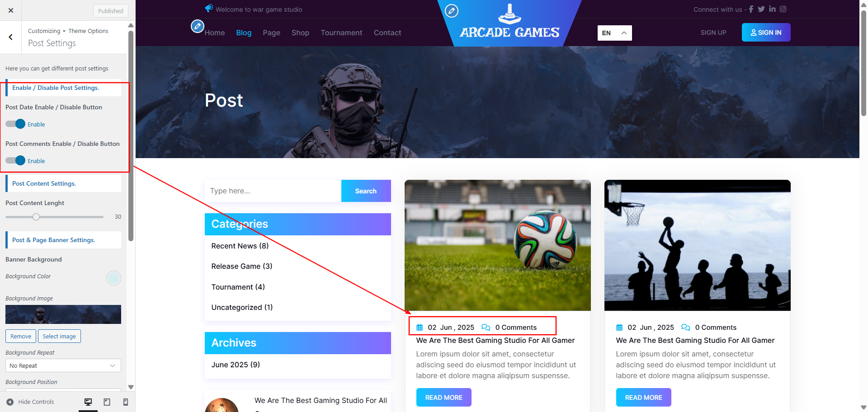The width and height of the screenshot is (868, 412).
Task: Expand the No Repeat background repeat dropdown
Action: [x=63, y=365]
